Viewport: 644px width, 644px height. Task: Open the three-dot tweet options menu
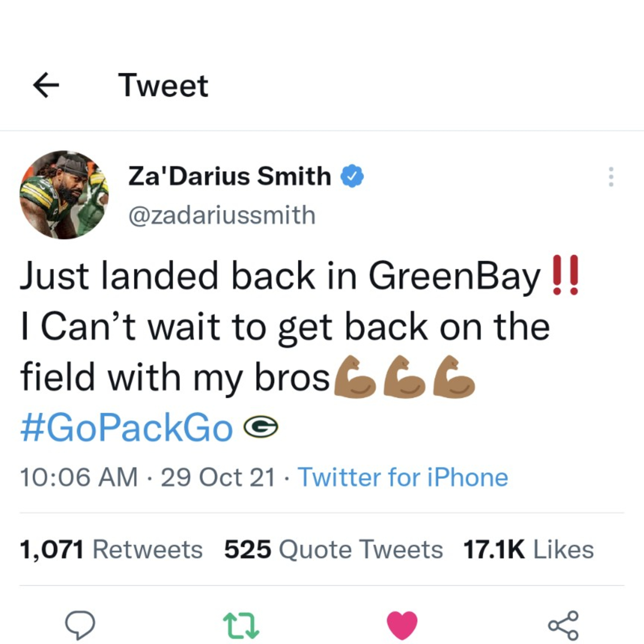[611, 177]
